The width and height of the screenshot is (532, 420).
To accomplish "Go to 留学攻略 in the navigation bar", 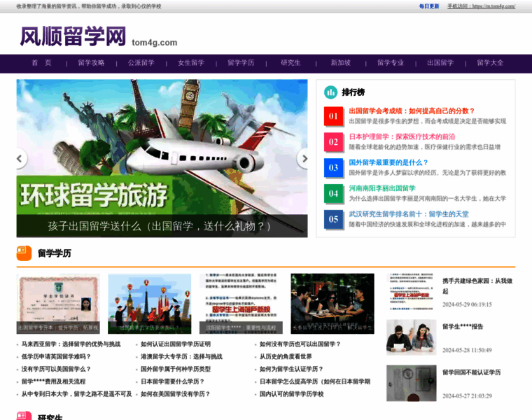I will (91, 63).
